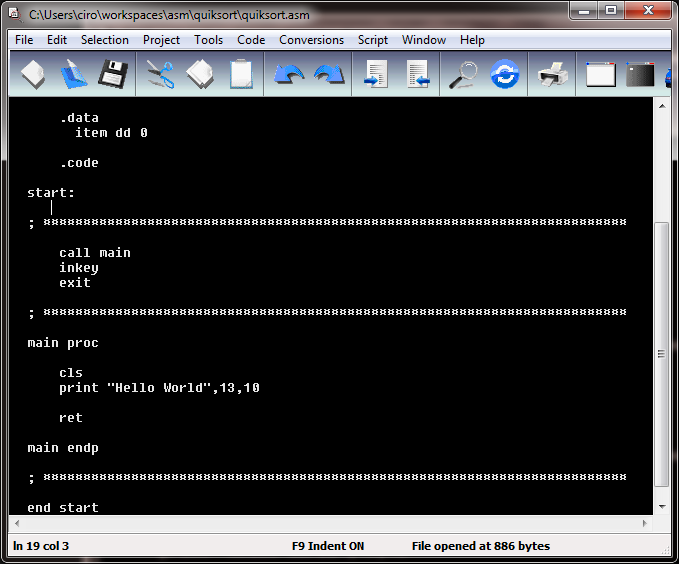Click vertical scrollbar down arrow
679x564 pixels.
(x=662, y=506)
